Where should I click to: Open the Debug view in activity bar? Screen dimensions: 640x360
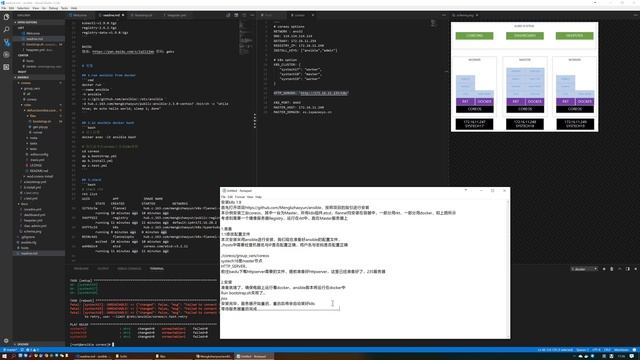(x=6, y=54)
